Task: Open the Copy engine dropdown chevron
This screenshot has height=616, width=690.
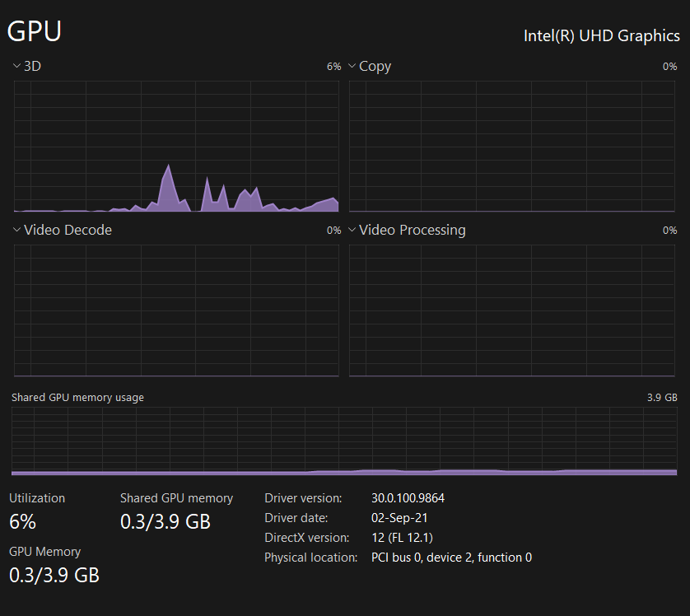Action: pyautogui.click(x=352, y=66)
